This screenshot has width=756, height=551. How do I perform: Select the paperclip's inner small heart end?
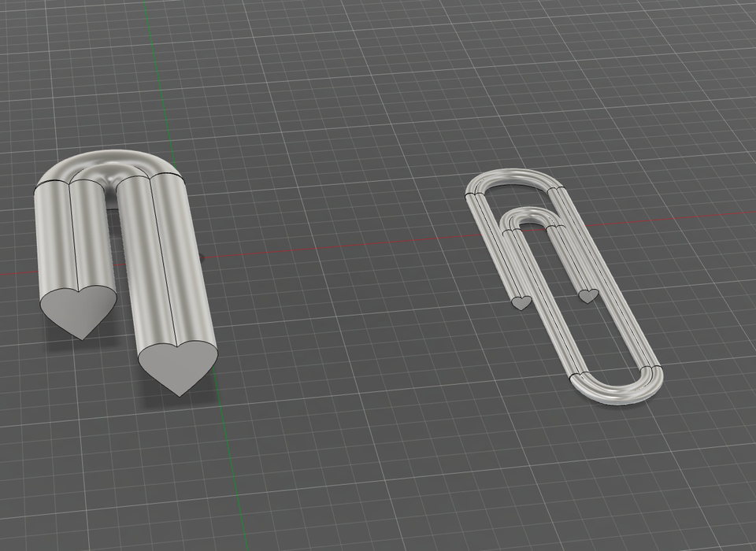pyautogui.click(x=588, y=296)
